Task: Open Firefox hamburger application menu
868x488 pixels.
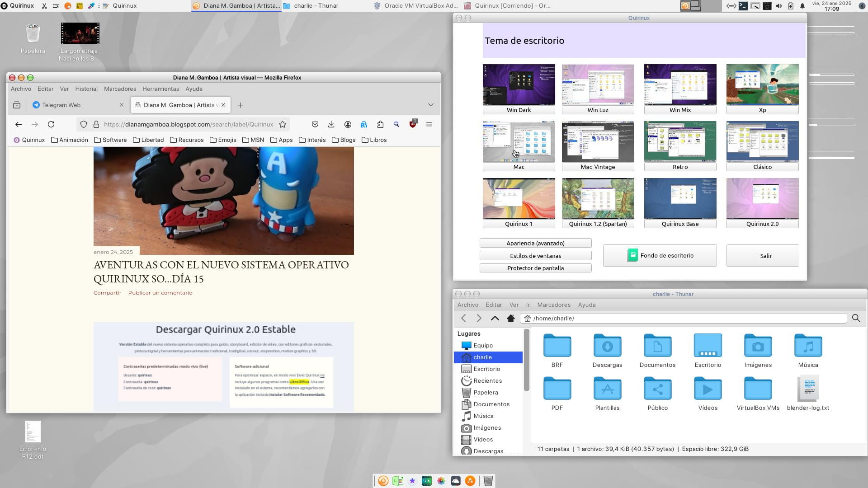Action: point(429,124)
